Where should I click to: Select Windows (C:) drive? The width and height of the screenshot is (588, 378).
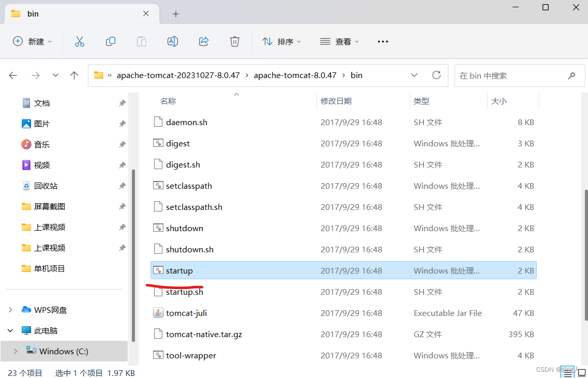click(x=64, y=352)
